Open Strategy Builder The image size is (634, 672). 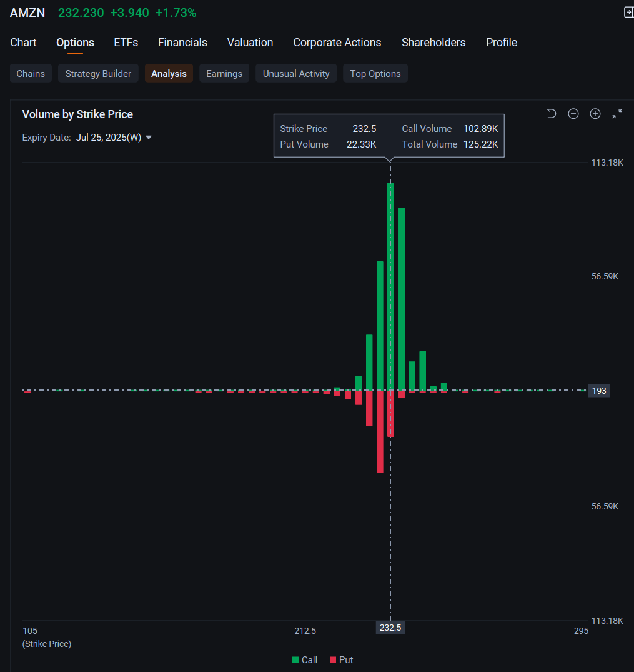click(98, 73)
